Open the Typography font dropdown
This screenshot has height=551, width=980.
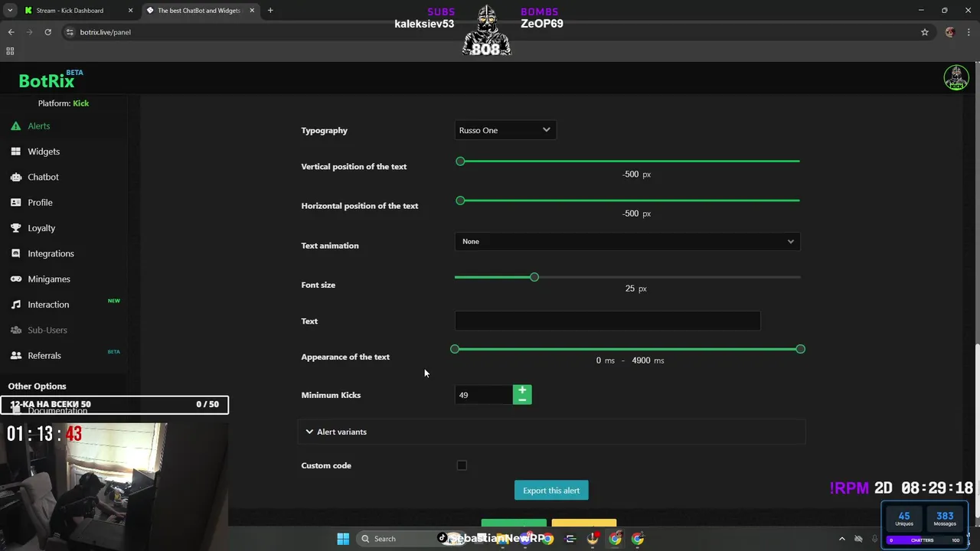tap(505, 130)
